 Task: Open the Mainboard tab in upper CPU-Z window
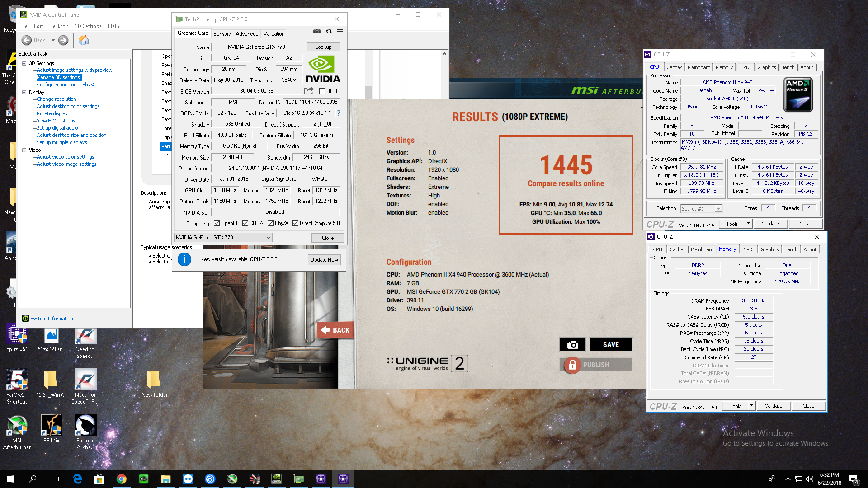(699, 67)
